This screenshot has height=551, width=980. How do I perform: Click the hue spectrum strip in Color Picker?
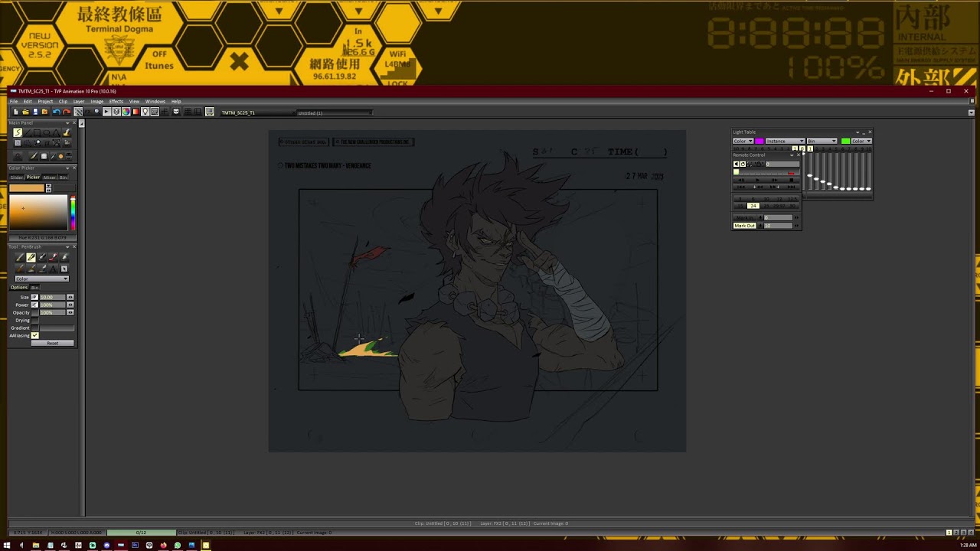73,214
